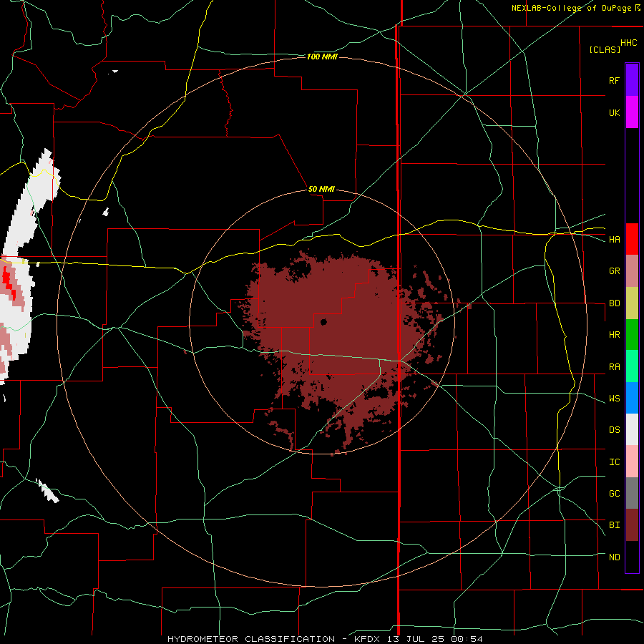Screen dimensions: 644x644
Task: Click the GR legend color block
Action: pos(632,271)
